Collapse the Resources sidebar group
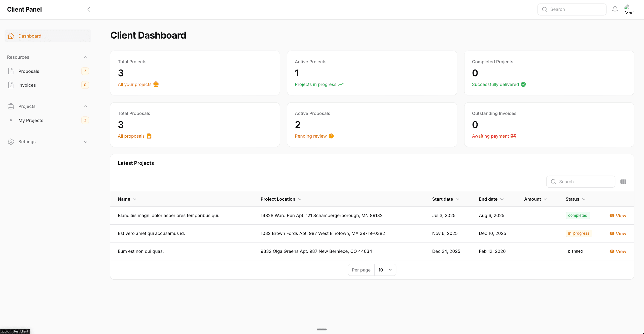 coord(86,57)
